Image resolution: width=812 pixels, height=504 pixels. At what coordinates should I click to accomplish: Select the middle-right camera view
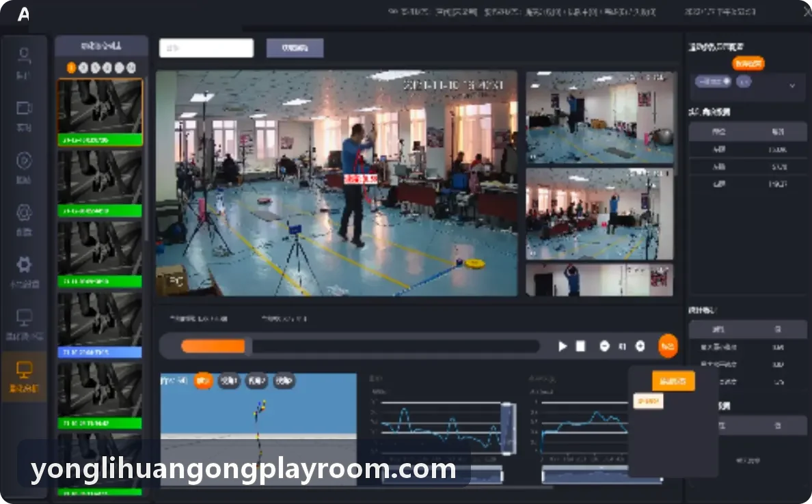(599, 214)
